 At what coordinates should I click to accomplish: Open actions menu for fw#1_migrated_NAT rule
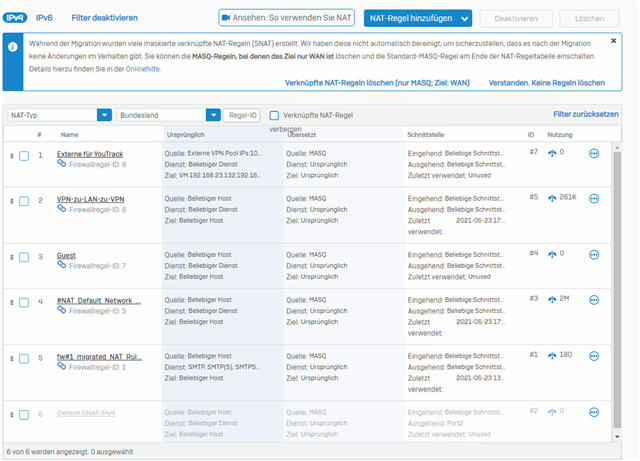(594, 356)
